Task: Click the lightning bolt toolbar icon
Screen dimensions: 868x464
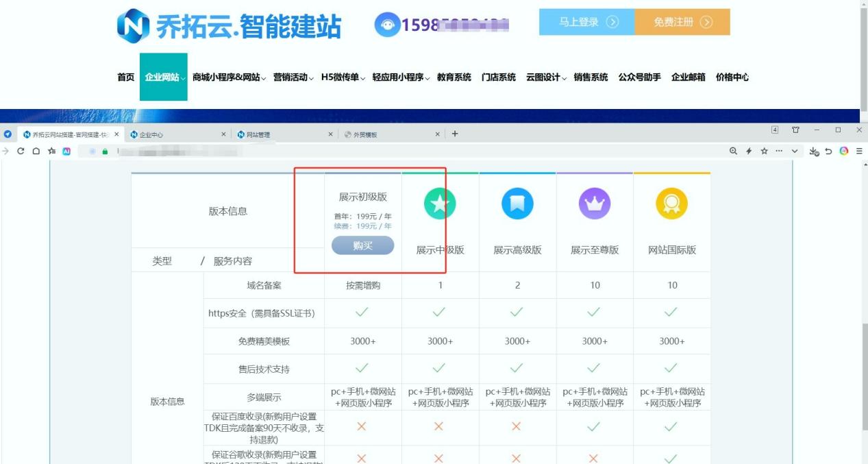Action: click(749, 151)
